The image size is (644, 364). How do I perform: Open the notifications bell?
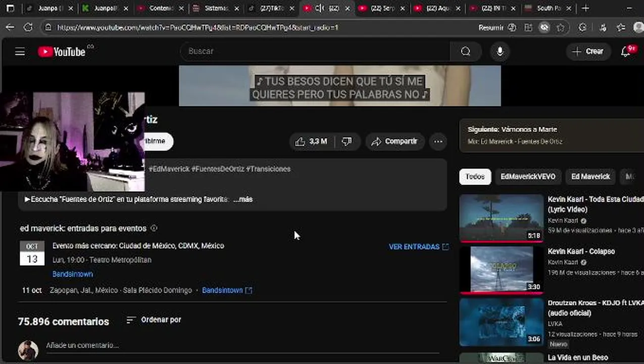pyautogui.click(x=626, y=51)
